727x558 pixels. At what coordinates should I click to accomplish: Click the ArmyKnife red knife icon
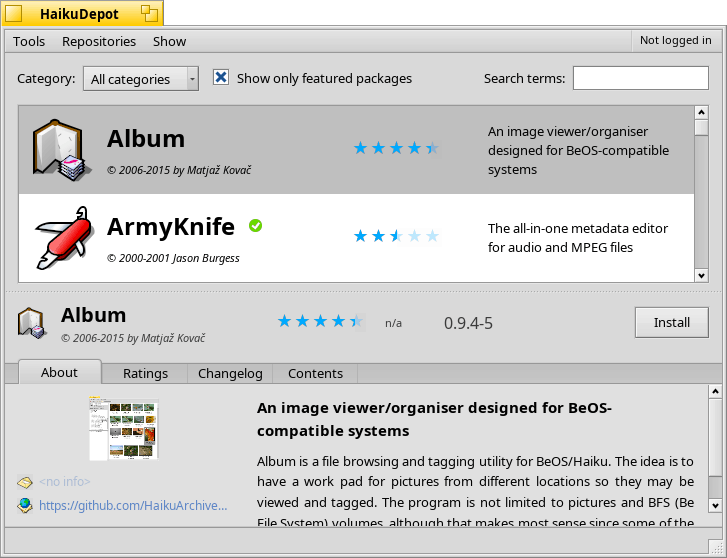click(x=64, y=237)
